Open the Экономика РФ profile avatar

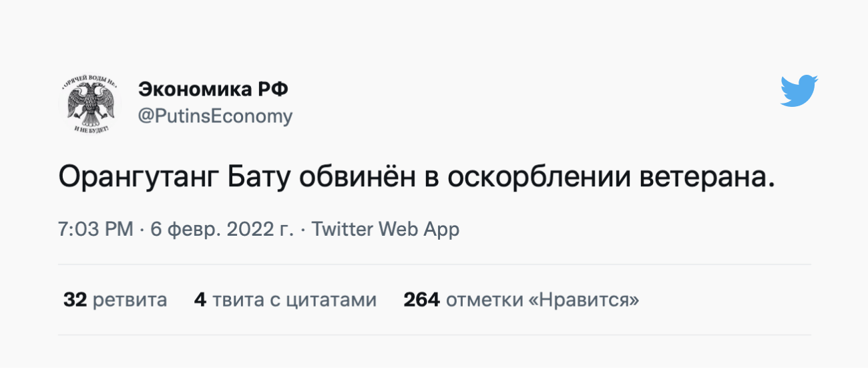pos(87,104)
